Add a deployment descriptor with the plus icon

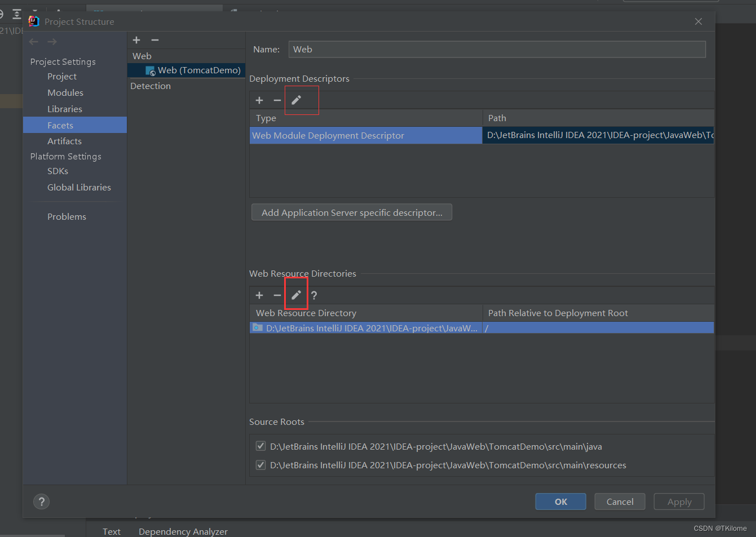pos(259,100)
